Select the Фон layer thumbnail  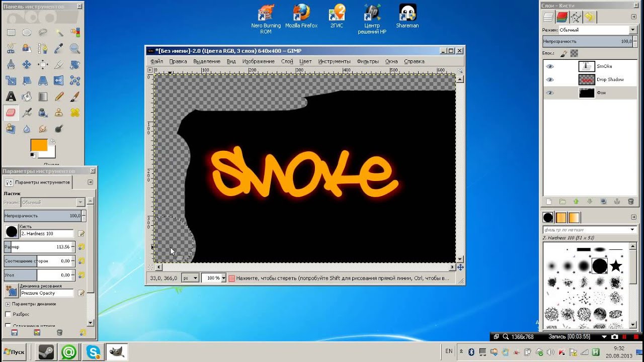(587, 93)
